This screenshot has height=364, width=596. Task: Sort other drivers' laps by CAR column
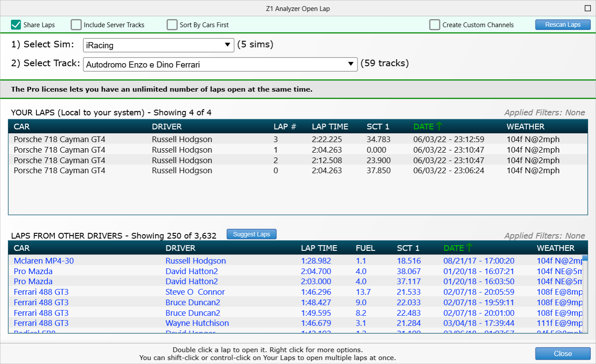(x=21, y=248)
